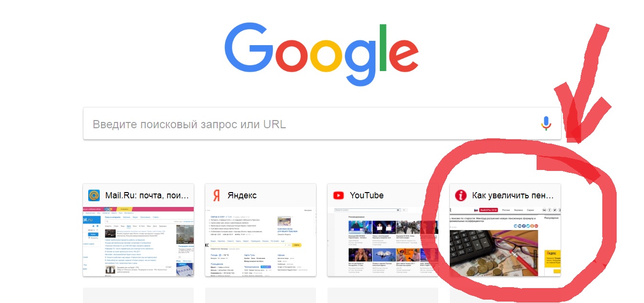
Task: Click the empty tile below Яндекс
Action: [260, 295]
